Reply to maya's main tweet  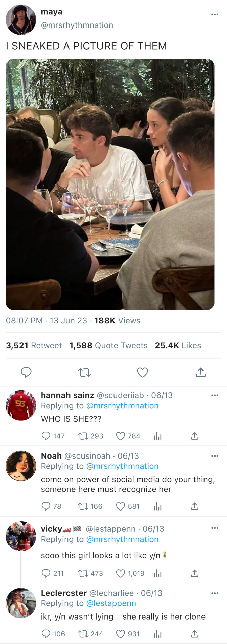click(x=26, y=372)
